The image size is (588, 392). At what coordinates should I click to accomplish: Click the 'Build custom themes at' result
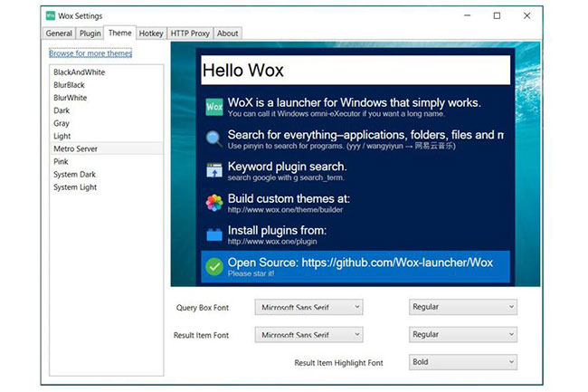356,203
